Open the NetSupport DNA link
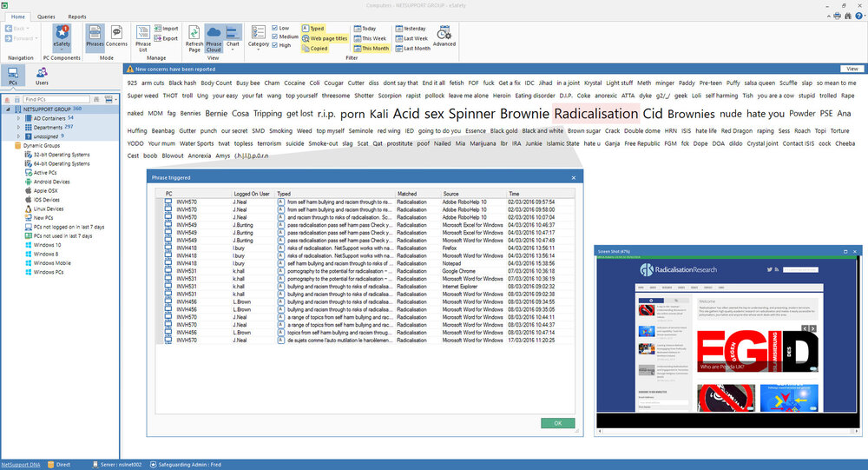Viewport: 868px width, 470px height. (x=21, y=465)
